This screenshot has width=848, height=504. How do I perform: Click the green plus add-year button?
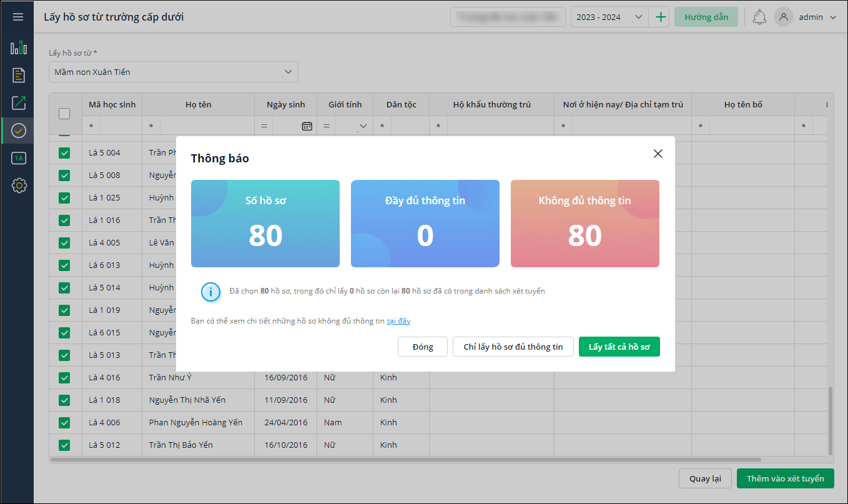[661, 17]
